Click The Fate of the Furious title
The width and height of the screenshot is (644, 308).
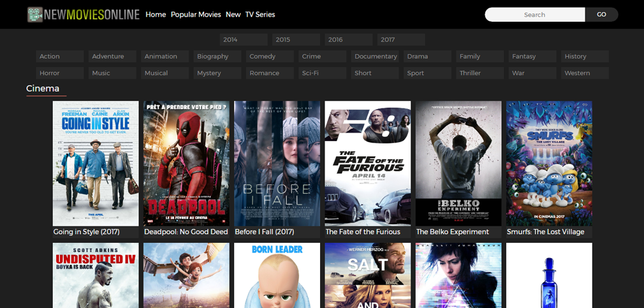pyautogui.click(x=363, y=232)
